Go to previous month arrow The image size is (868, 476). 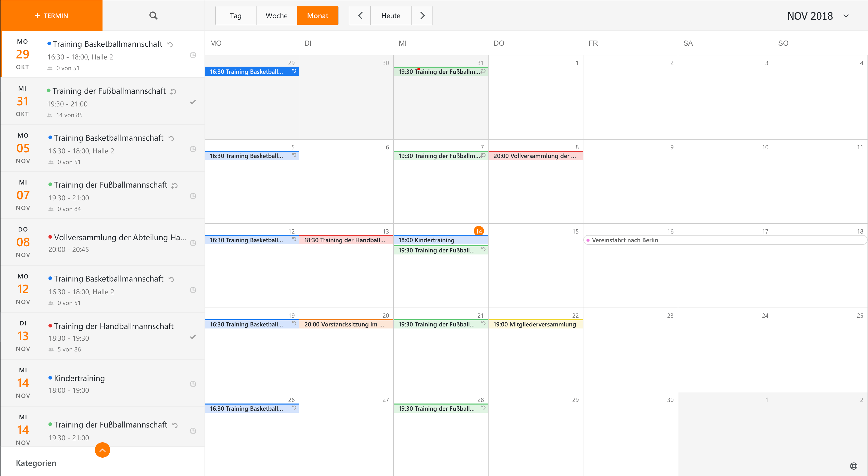tap(360, 16)
